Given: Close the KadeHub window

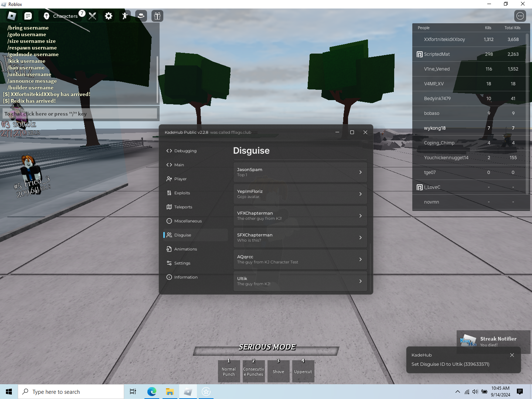Looking at the screenshot, I should [x=365, y=132].
